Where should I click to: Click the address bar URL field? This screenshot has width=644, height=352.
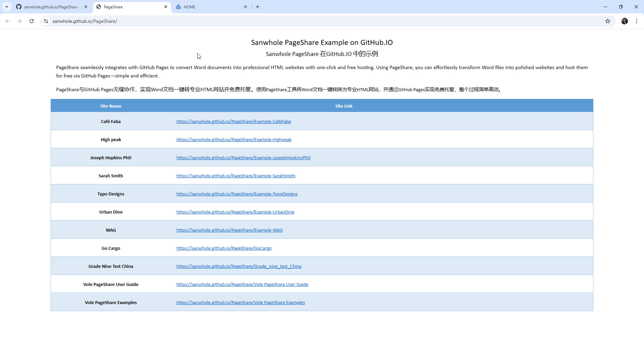coord(302,21)
